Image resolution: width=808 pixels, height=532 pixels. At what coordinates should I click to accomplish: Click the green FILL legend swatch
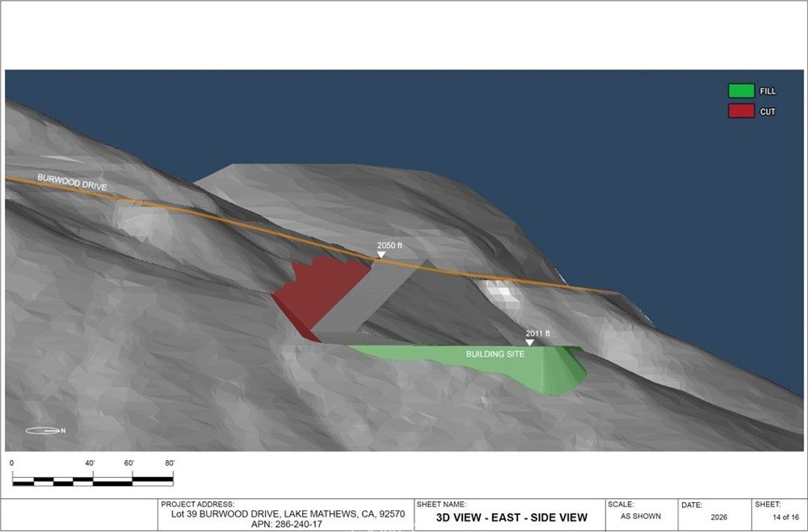pyautogui.click(x=741, y=91)
